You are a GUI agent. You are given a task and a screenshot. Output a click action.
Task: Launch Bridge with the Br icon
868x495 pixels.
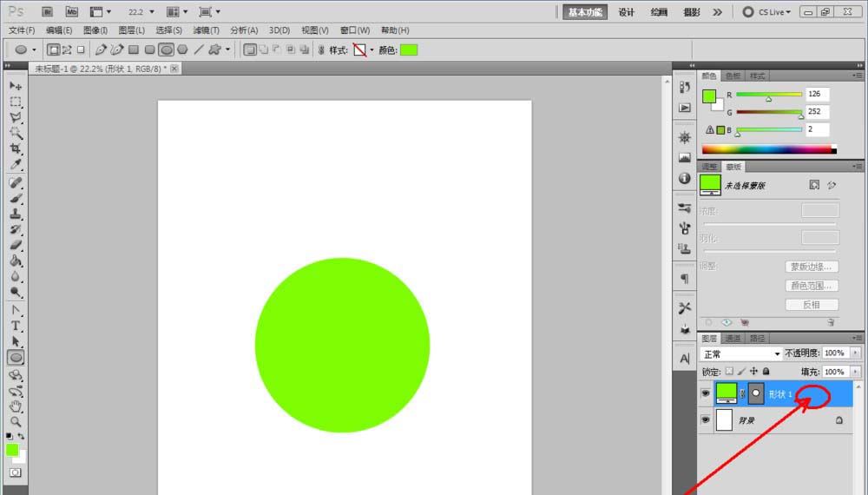pyautogui.click(x=48, y=12)
